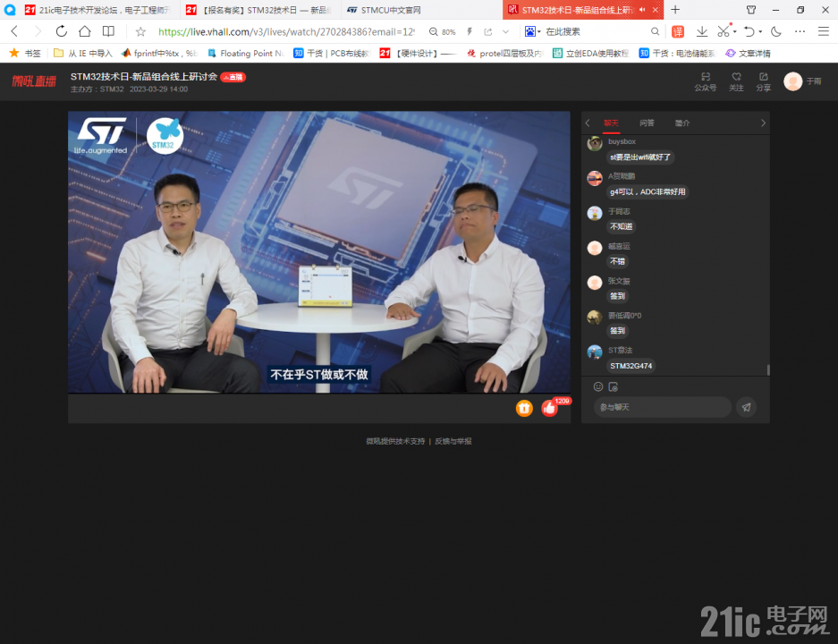Screen dimensions: 838x644
Task: Open the Baidu search engine selector
Action: click(532, 32)
